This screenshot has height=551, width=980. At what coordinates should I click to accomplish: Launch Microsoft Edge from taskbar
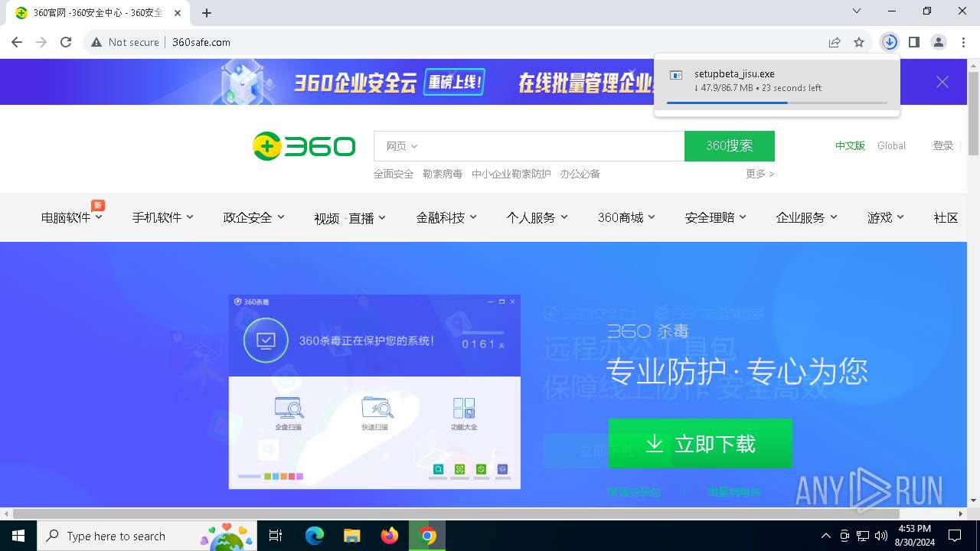(314, 536)
